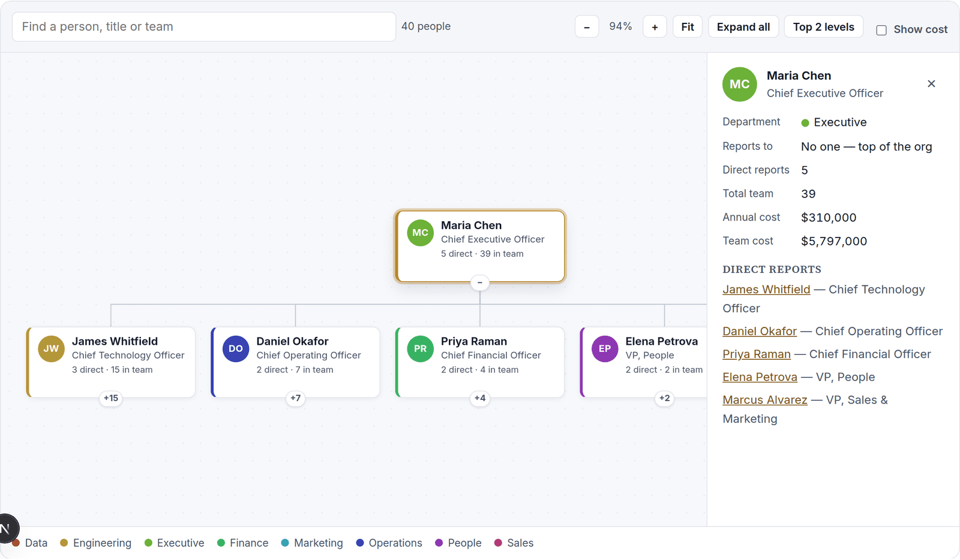Click the round N badge at bottom-left corner
Screen dimensions: 960x560
coord(6,529)
